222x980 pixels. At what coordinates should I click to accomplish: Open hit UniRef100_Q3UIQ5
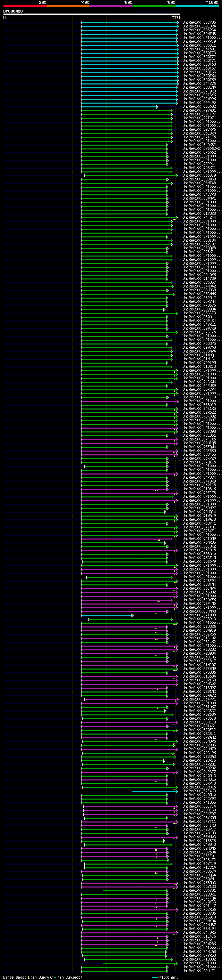199,443
